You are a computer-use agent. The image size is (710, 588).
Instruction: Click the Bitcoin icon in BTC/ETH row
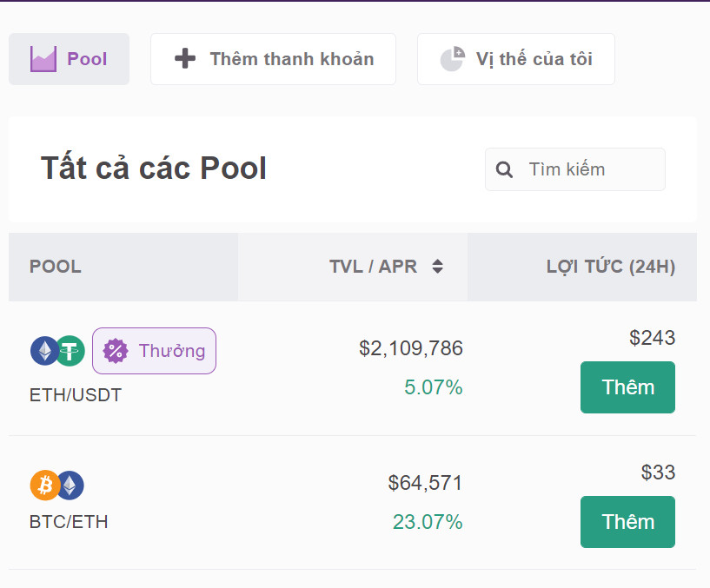45,486
